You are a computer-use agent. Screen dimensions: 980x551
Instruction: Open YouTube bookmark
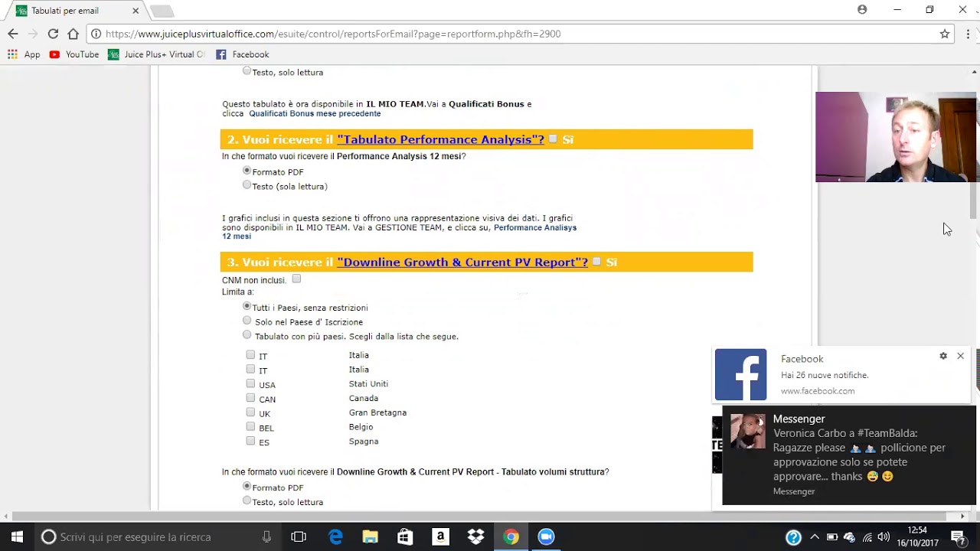tap(74, 54)
